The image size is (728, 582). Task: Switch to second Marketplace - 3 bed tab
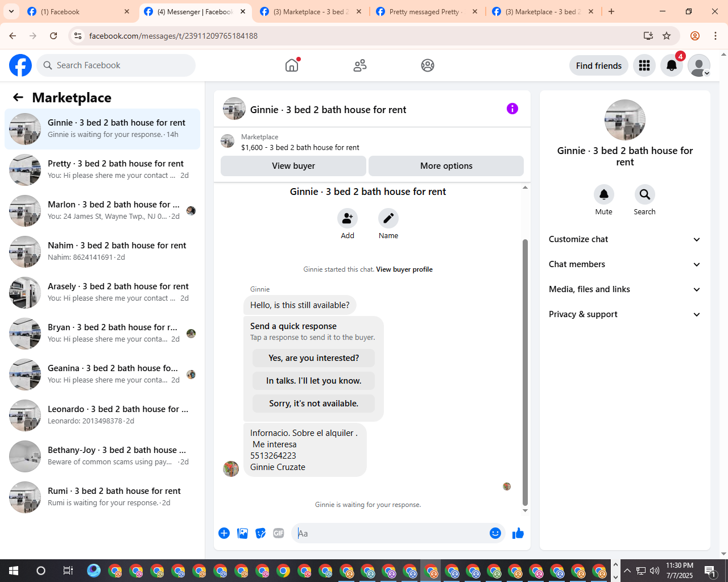[543, 11]
